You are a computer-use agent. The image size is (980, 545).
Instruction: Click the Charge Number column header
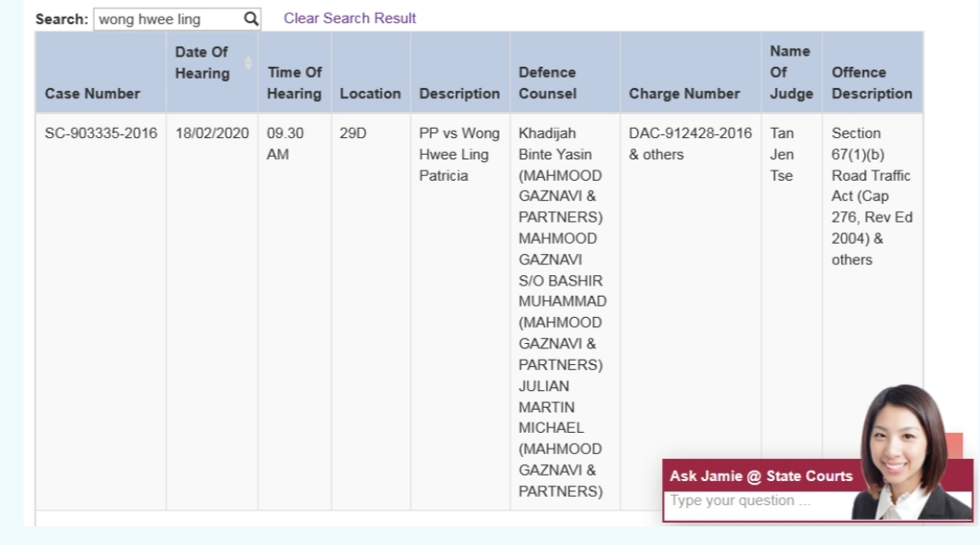click(691, 72)
